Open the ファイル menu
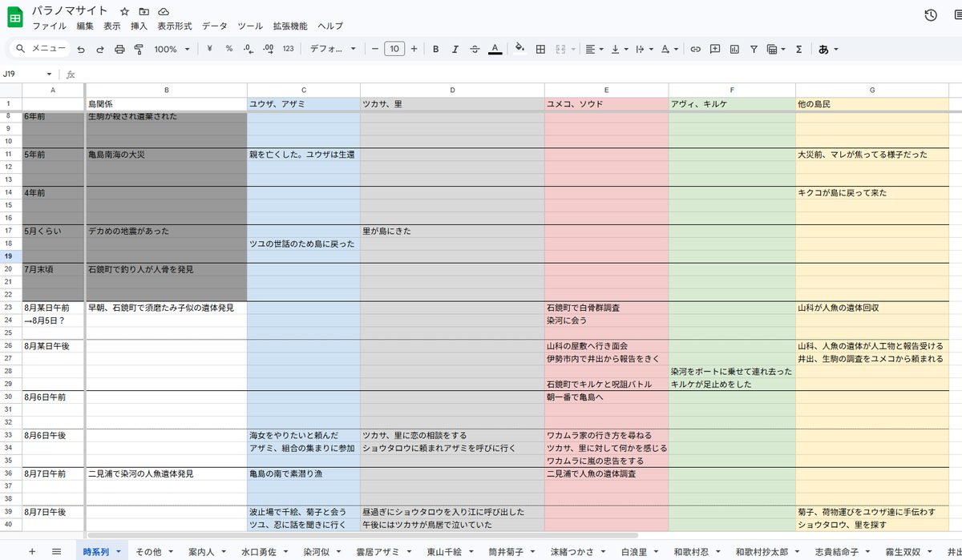The width and height of the screenshot is (962, 560). (49, 26)
